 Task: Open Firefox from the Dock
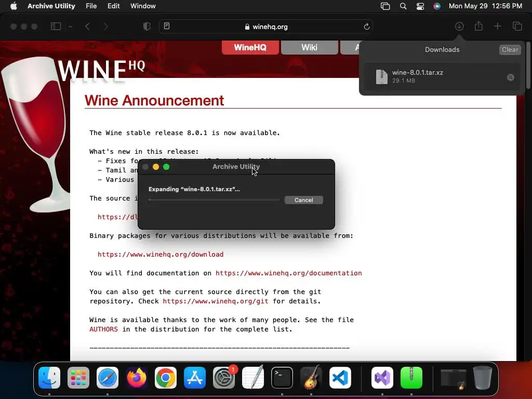tap(137, 378)
